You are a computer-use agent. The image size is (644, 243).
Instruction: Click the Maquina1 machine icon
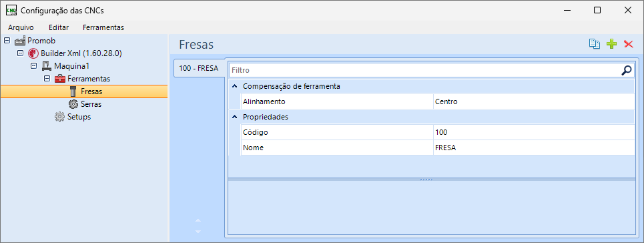(x=46, y=66)
